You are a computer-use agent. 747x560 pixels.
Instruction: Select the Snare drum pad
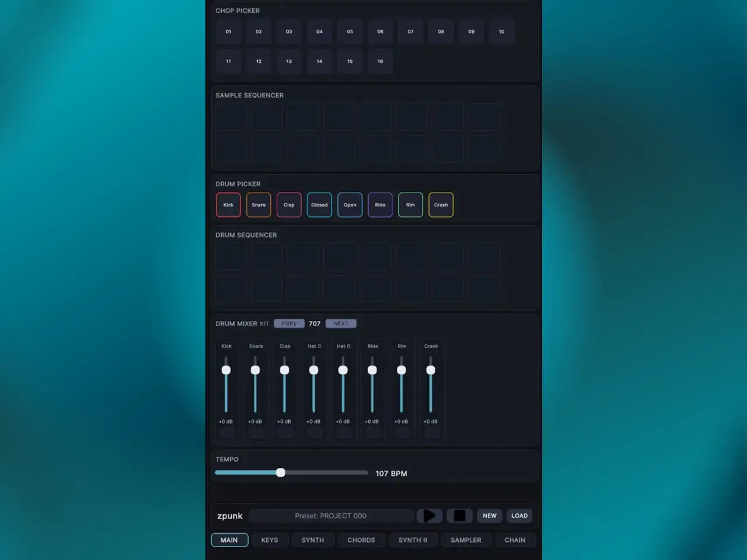[259, 205]
